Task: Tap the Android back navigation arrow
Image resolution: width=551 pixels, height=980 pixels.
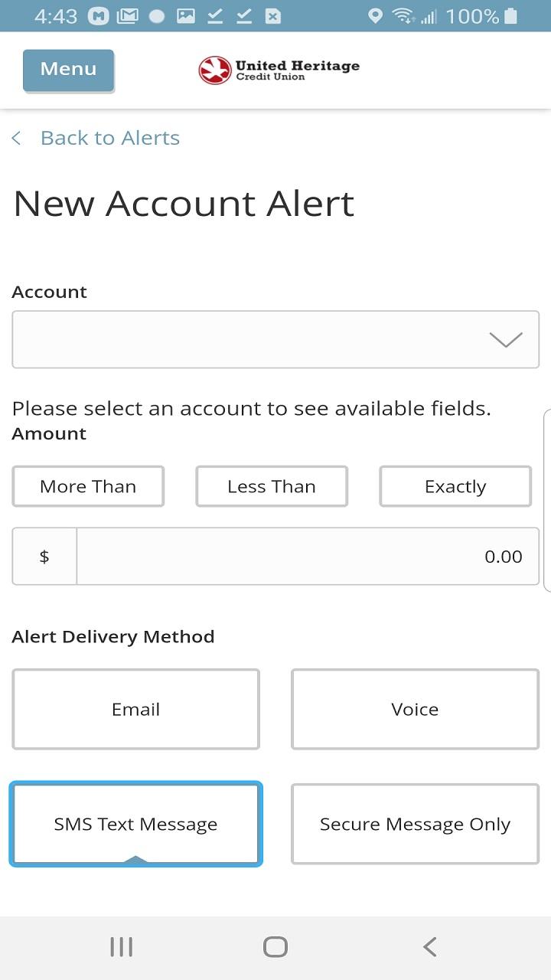Action: pyautogui.click(x=430, y=947)
